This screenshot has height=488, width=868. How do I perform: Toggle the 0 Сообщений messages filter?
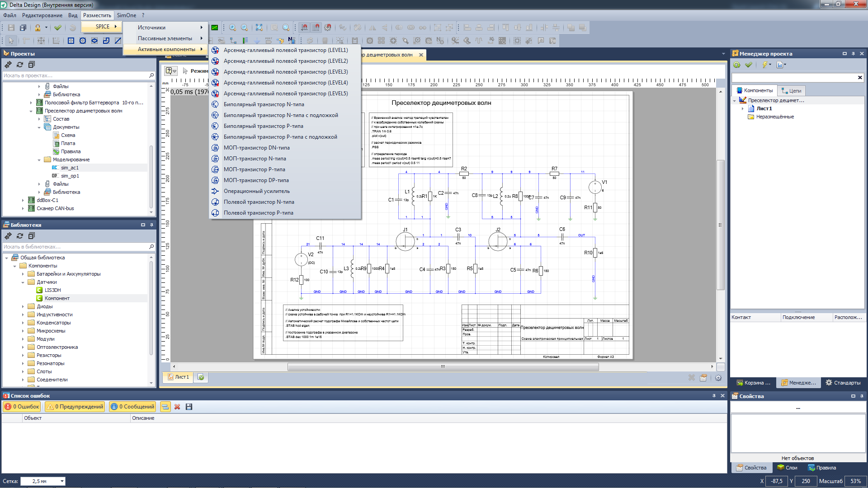pos(133,407)
